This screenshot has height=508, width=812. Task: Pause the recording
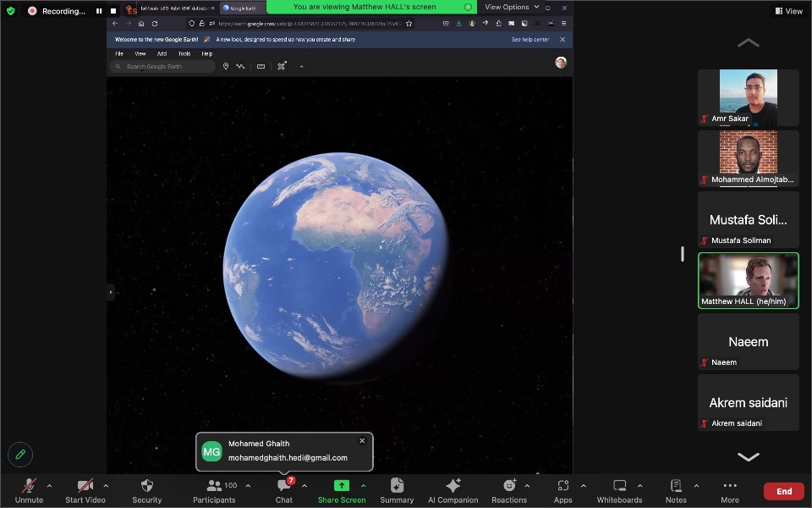pos(99,11)
